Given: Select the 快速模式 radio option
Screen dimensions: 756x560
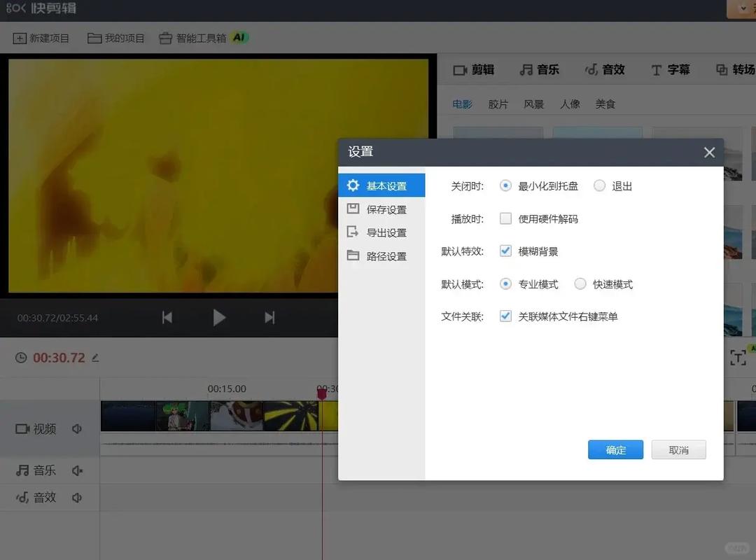Looking at the screenshot, I should point(580,283).
